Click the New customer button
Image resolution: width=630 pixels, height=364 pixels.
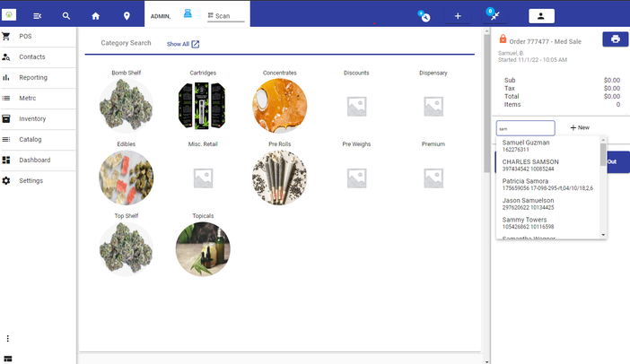click(580, 127)
